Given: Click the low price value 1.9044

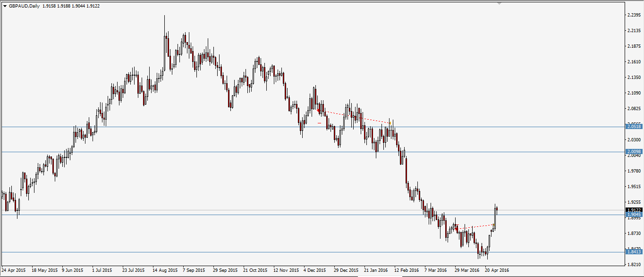Looking at the screenshot, I should pos(79,6).
